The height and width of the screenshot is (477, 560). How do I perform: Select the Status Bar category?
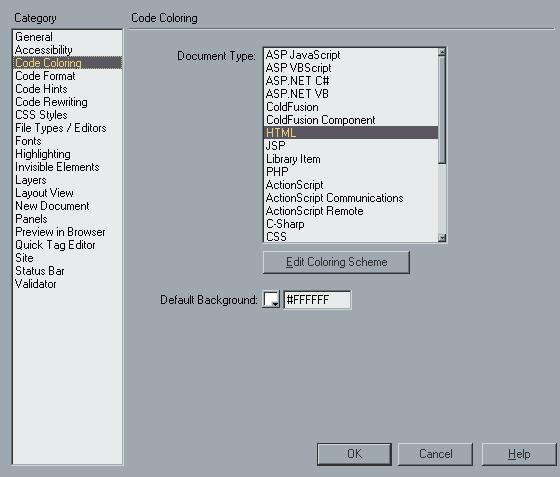(x=68, y=271)
